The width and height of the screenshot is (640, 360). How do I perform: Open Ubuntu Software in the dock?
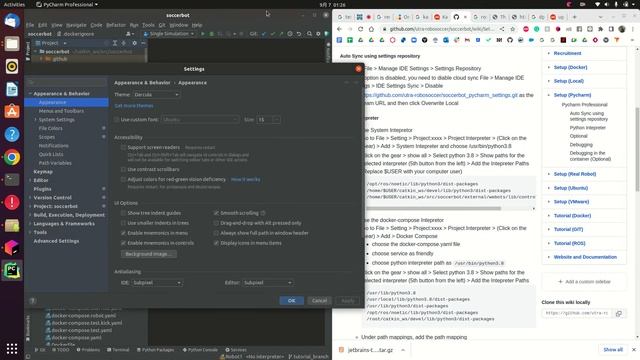pyautogui.click(x=12, y=111)
